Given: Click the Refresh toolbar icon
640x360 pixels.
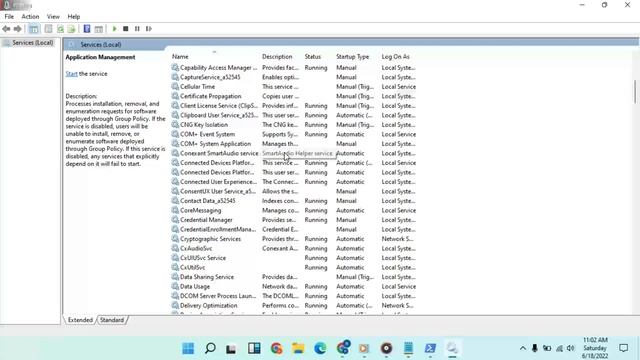Looking at the screenshot, I should tap(60, 29).
